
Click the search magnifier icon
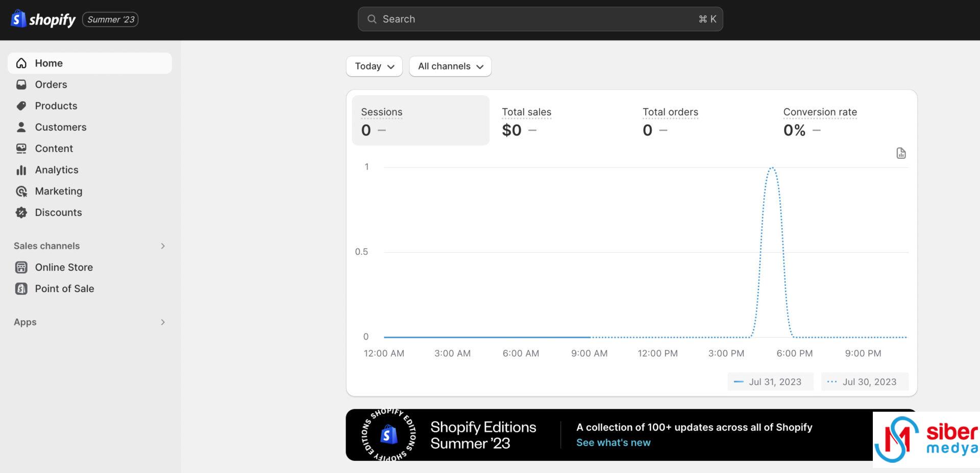[x=372, y=19]
